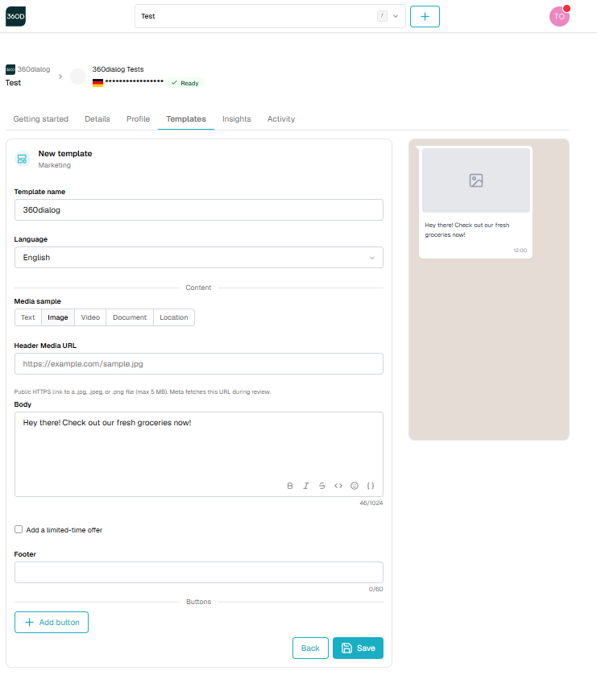
Task: Click the 360dialog Tests channel name
Action: tap(118, 69)
